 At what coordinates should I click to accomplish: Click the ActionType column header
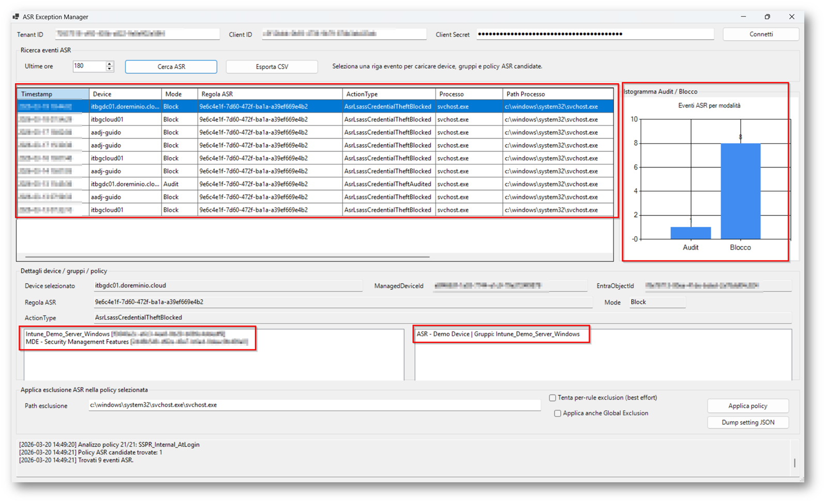388,94
